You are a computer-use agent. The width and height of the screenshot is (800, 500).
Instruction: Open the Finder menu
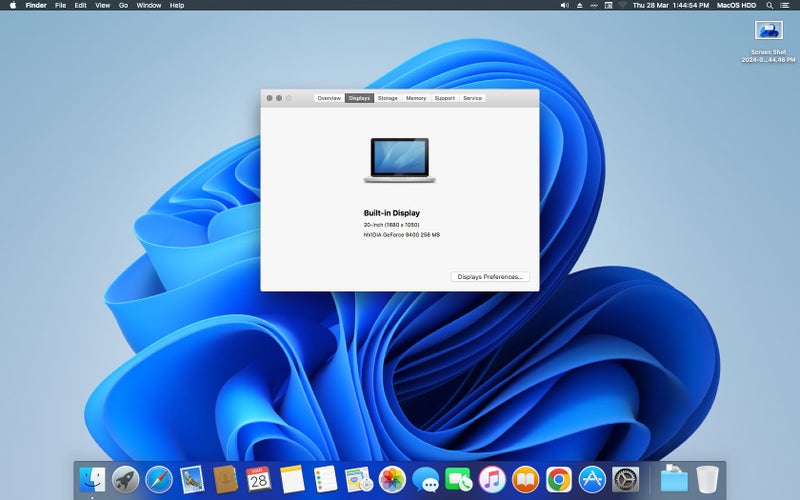(36, 5)
